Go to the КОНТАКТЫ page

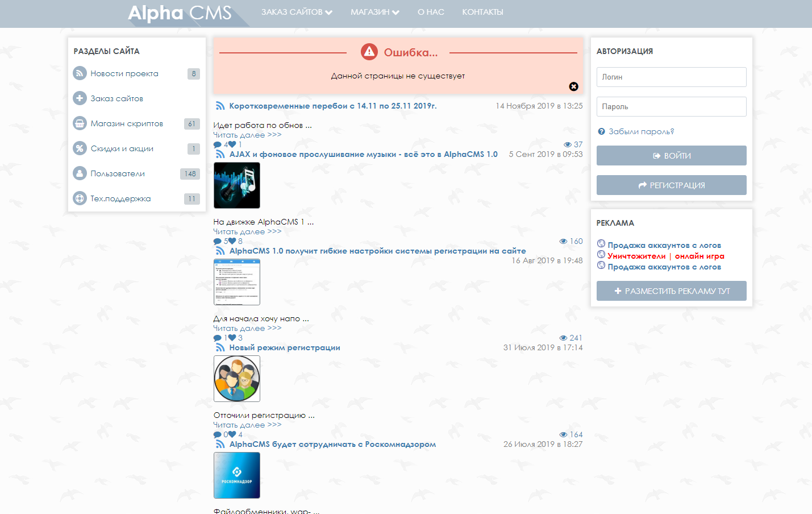[x=482, y=12]
